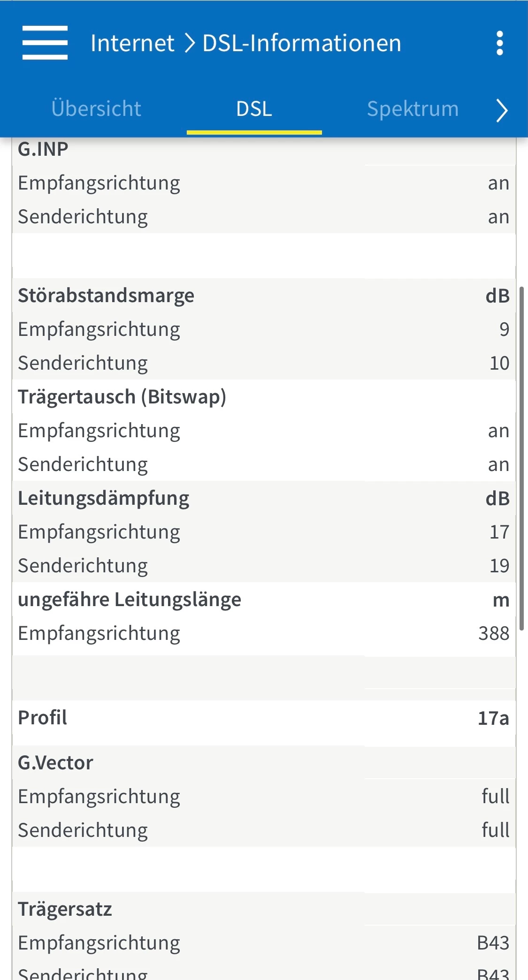This screenshot has height=980, width=528.
Task: Click the Störabstandsmarge heading
Action: pyautogui.click(x=106, y=296)
